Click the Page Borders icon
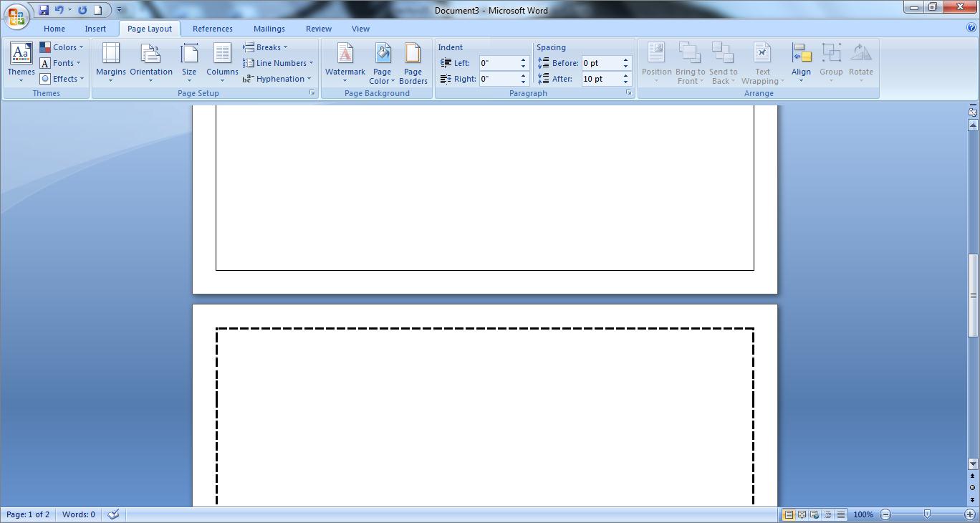The width and height of the screenshot is (980, 523). 413,62
